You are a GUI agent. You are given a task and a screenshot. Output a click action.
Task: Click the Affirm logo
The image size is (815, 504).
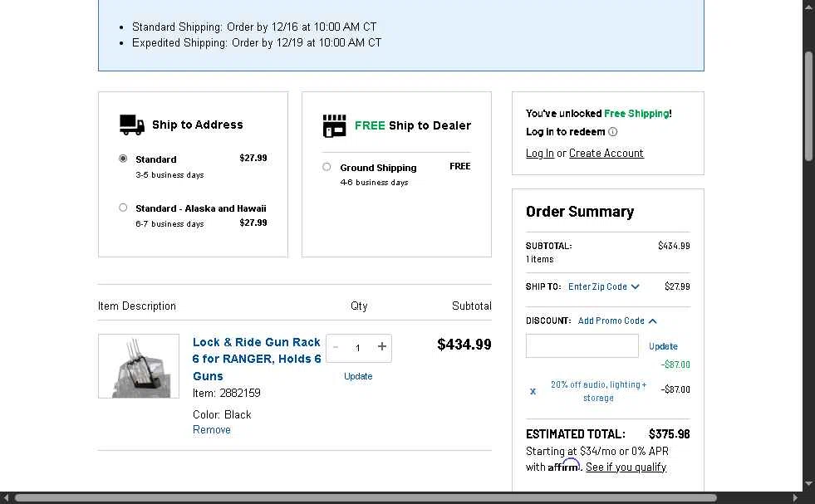[x=563, y=466]
